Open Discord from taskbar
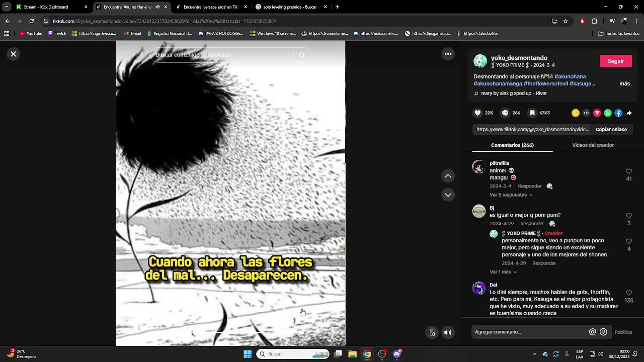The width and height of the screenshot is (644, 362). [397, 354]
